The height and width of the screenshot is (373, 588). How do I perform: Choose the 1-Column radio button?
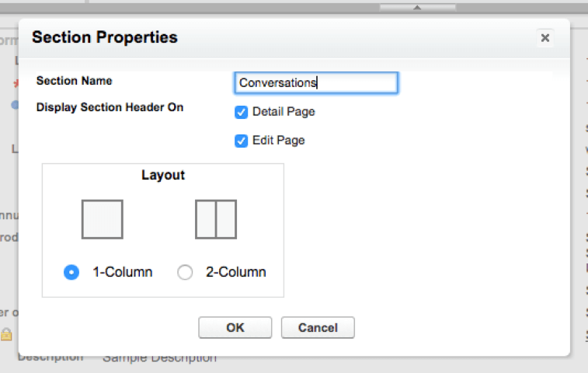[71, 272]
